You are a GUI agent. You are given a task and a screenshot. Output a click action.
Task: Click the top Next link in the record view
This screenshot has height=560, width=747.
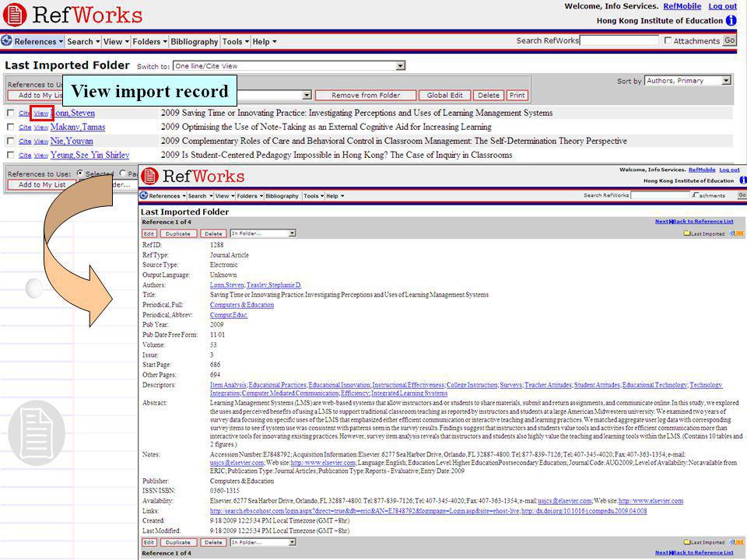click(661, 222)
